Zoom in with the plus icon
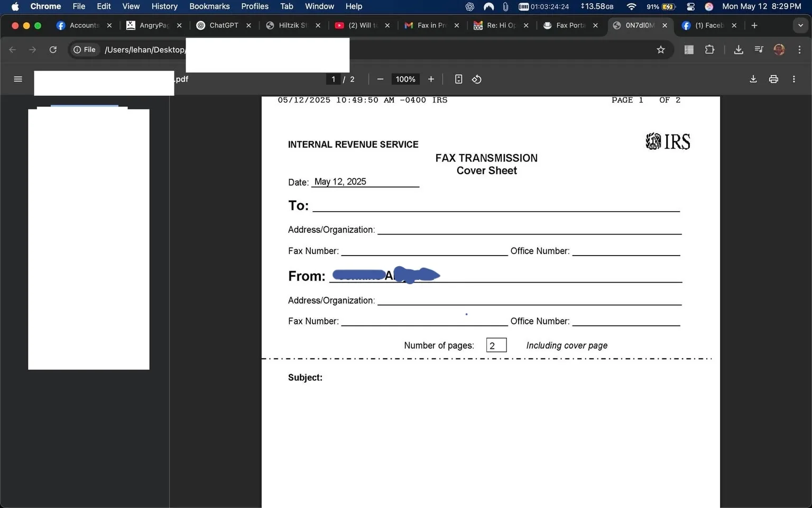 pyautogui.click(x=431, y=79)
